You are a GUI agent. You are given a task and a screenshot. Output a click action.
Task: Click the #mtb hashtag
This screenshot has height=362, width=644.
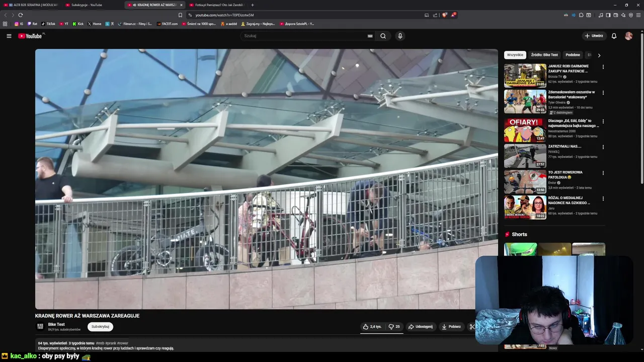coord(100,343)
